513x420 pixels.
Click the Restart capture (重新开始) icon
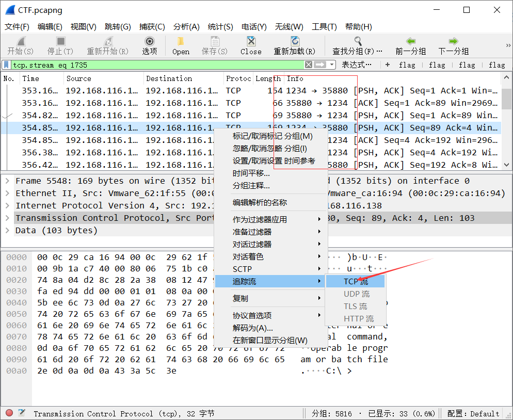[108, 41]
